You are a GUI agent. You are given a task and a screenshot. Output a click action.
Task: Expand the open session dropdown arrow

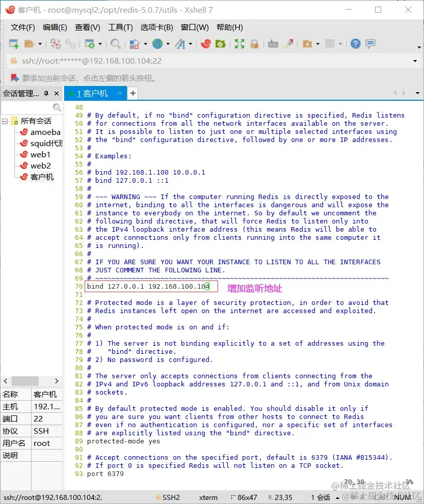pyautogui.click(x=40, y=44)
